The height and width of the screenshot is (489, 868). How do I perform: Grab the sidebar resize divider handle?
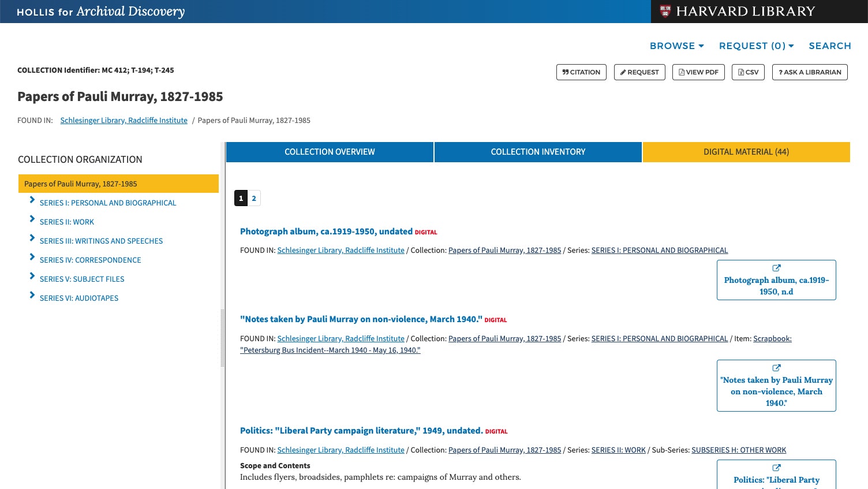tap(223, 338)
